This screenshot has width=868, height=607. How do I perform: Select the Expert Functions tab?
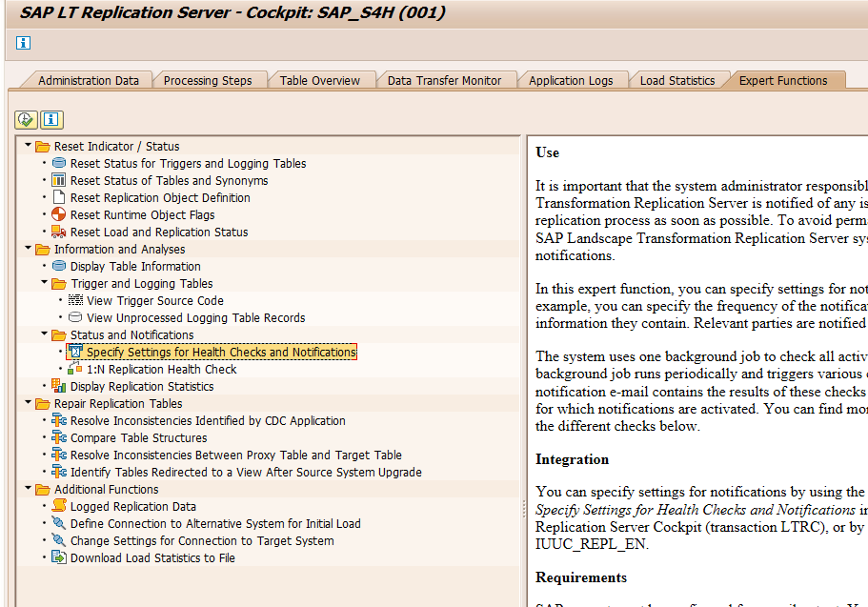(x=783, y=80)
